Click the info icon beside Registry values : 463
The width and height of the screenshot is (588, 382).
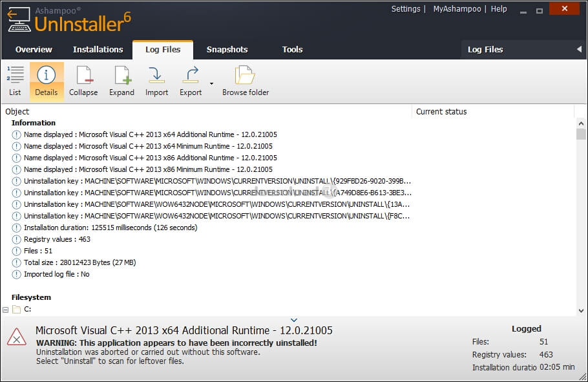(16, 239)
